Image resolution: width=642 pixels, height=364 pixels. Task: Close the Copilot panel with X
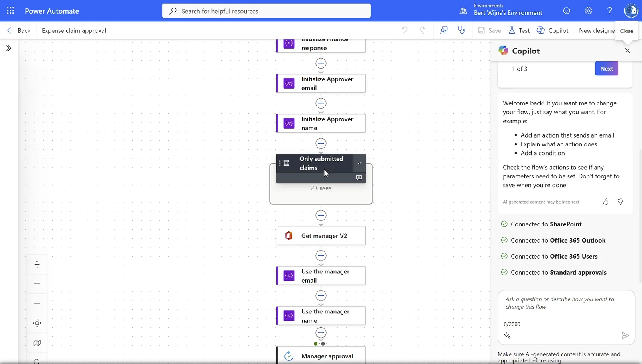click(x=628, y=51)
